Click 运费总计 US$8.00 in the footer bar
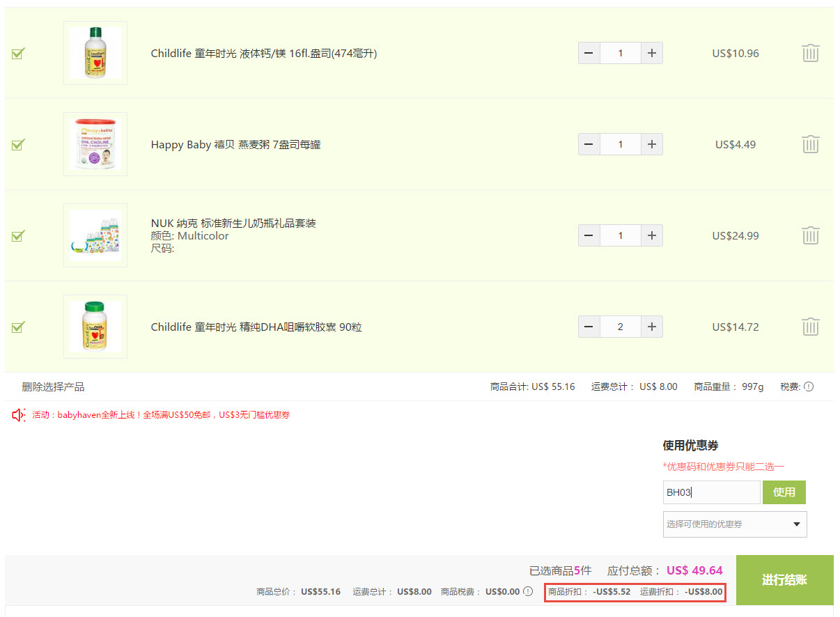This screenshot has height=617, width=840. tap(392, 592)
